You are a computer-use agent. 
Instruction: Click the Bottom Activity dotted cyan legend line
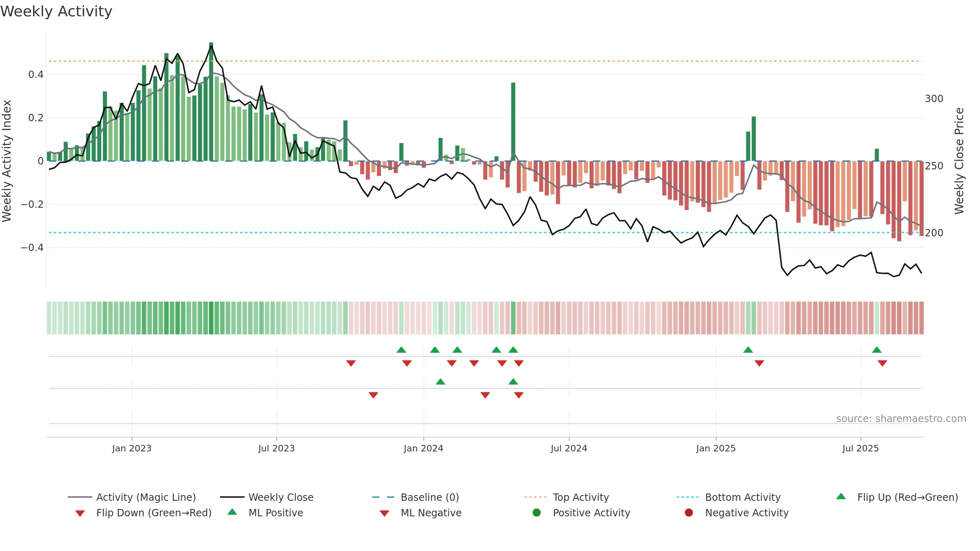pos(688,497)
